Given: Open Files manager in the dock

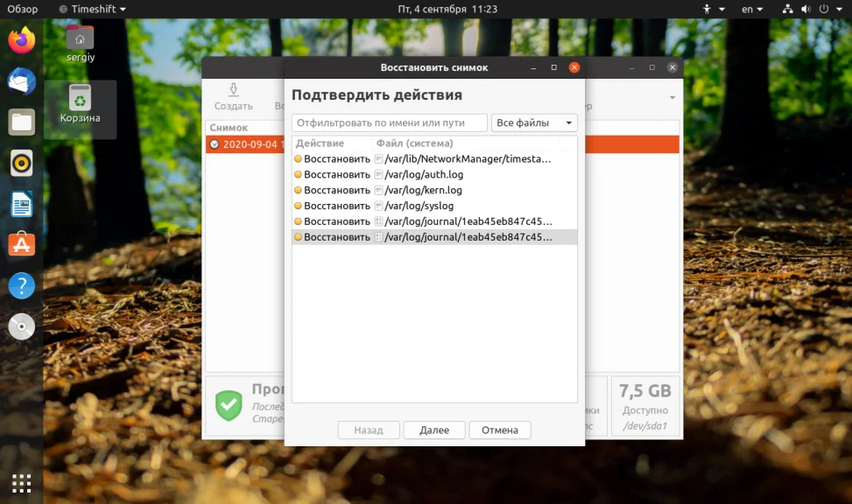Looking at the screenshot, I should [x=22, y=122].
